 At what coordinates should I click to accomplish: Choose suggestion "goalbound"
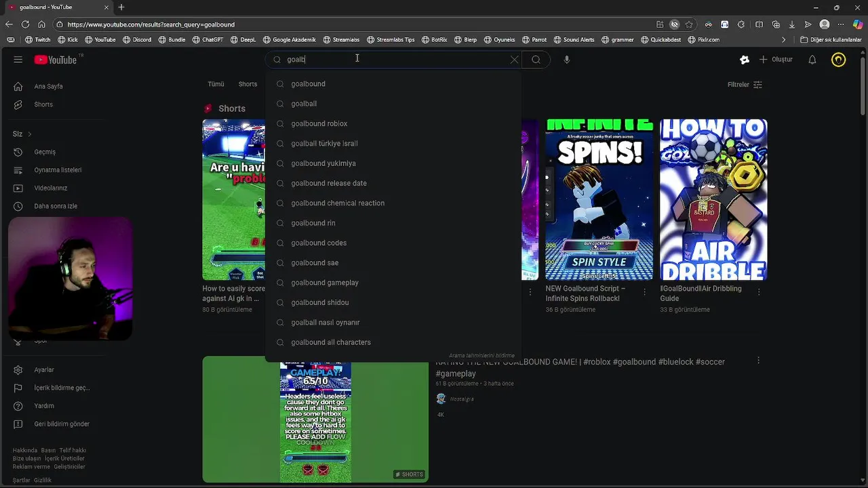[393, 84]
